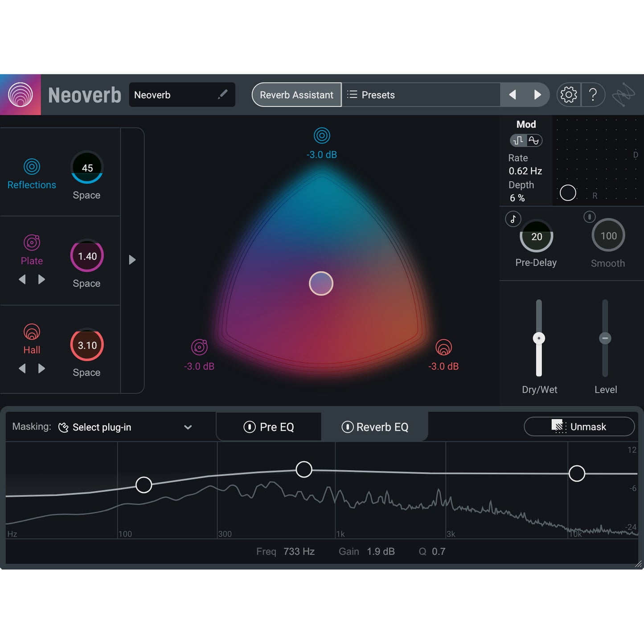The width and height of the screenshot is (644, 644).
Task: Select the Hall engine icon
Action: point(32,332)
